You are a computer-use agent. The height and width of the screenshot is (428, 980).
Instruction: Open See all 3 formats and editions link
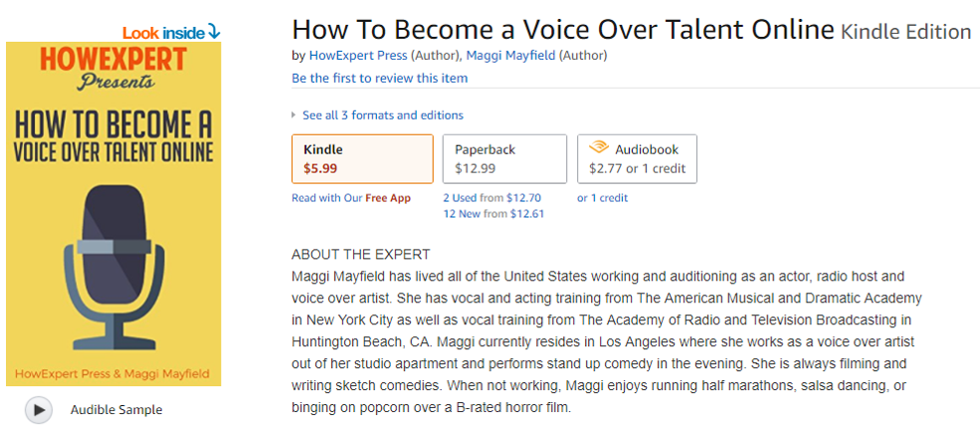pos(383,115)
